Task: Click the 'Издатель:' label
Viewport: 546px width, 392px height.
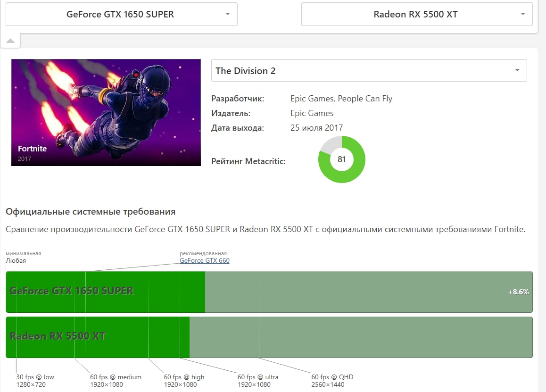Action: (x=231, y=113)
